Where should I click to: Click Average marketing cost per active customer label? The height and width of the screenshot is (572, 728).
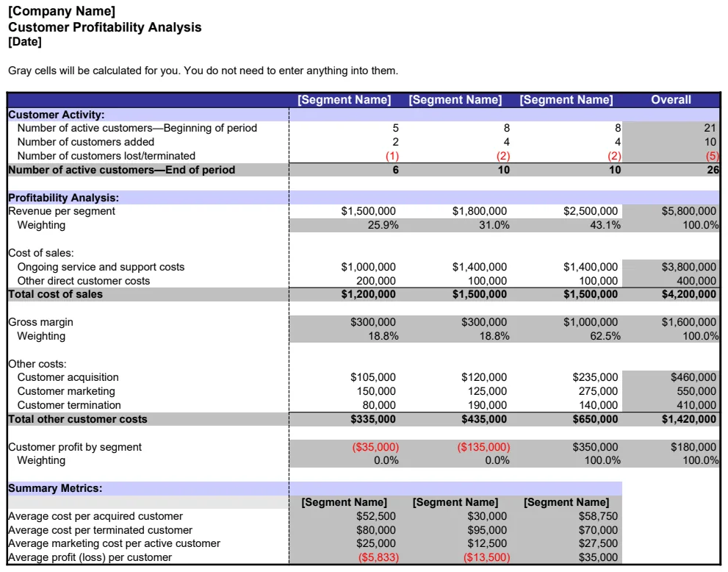[x=114, y=544]
